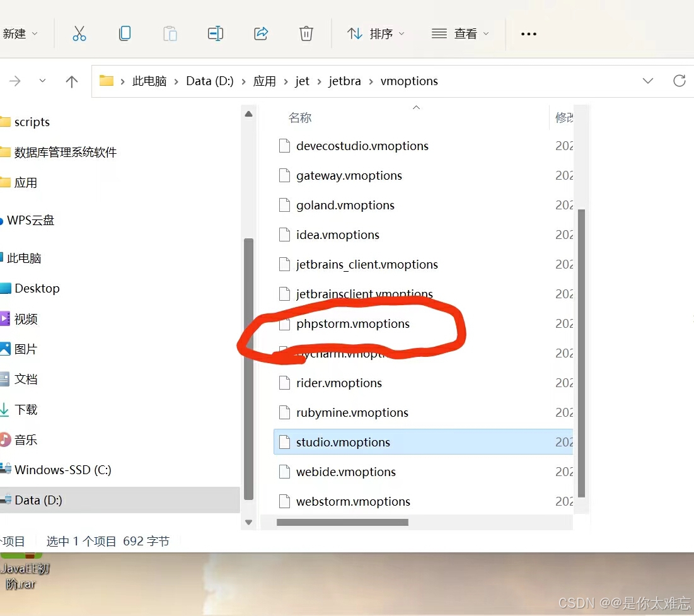Image resolution: width=694 pixels, height=616 pixels.
Task: Click the forward navigation arrow
Action: point(15,81)
